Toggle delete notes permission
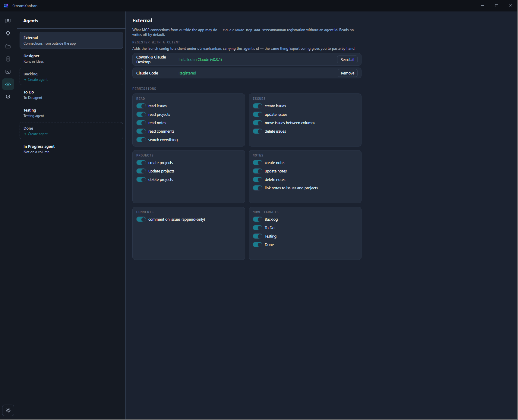Viewport: 518px width, 420px height. pos(257,179)
